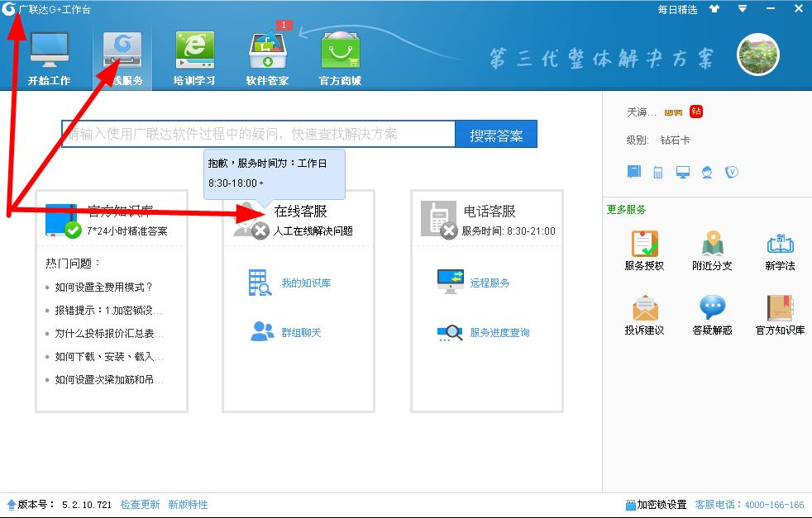
Task: Open question 如何设置次梁加筋和吊…
Action: pyautogui.click(x=109, y=380)
